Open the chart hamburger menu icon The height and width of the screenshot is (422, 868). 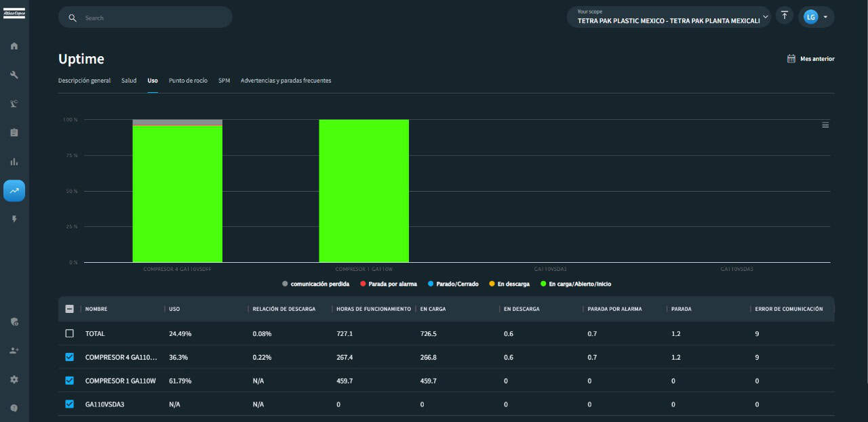[x=825, y=125]
